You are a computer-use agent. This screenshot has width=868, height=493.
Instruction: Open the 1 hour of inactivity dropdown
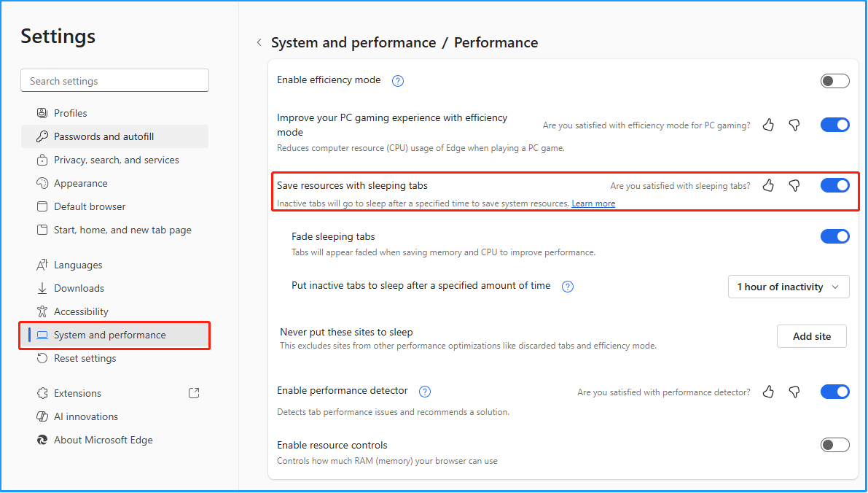788,287
